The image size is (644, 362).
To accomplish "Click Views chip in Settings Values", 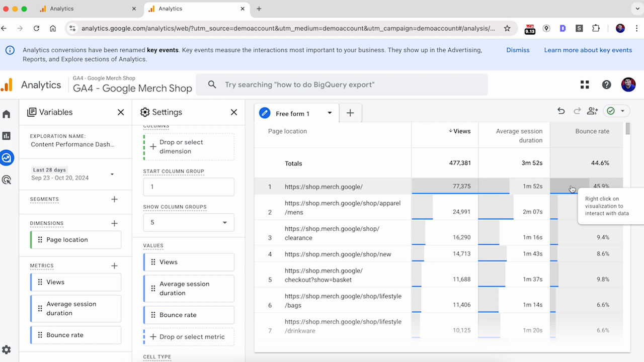I will point(189,262).
